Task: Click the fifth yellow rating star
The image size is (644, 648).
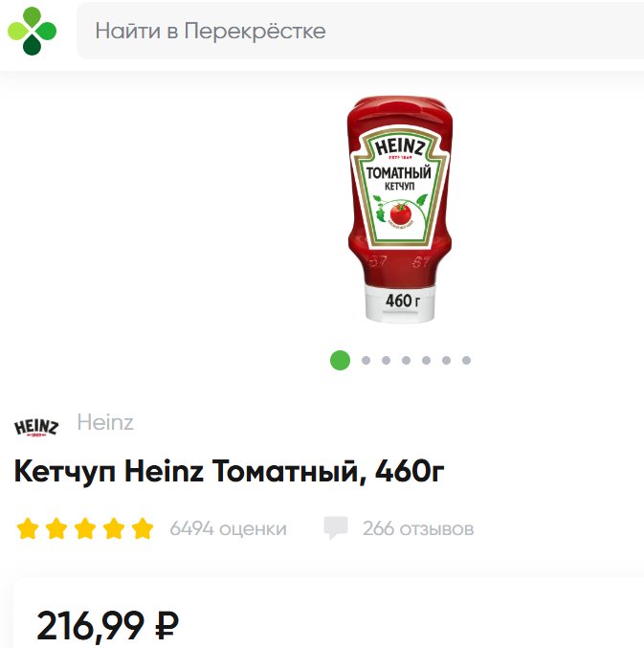Action: 143,528
